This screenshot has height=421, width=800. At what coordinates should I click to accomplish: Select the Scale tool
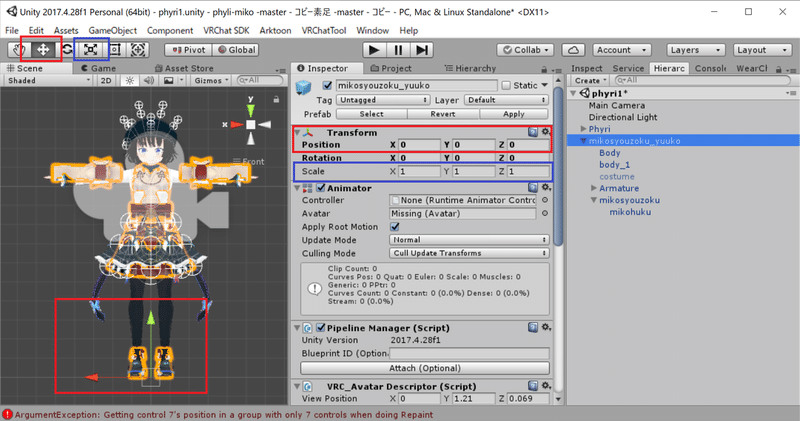[x=91, y=49]
